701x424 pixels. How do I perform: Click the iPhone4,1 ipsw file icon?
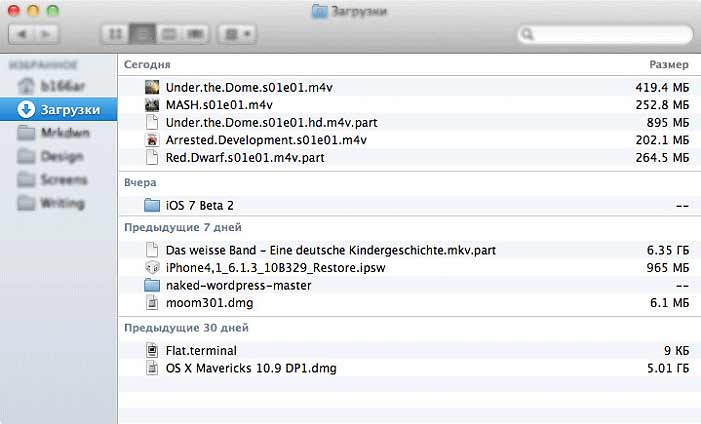[x=152, y=267]
